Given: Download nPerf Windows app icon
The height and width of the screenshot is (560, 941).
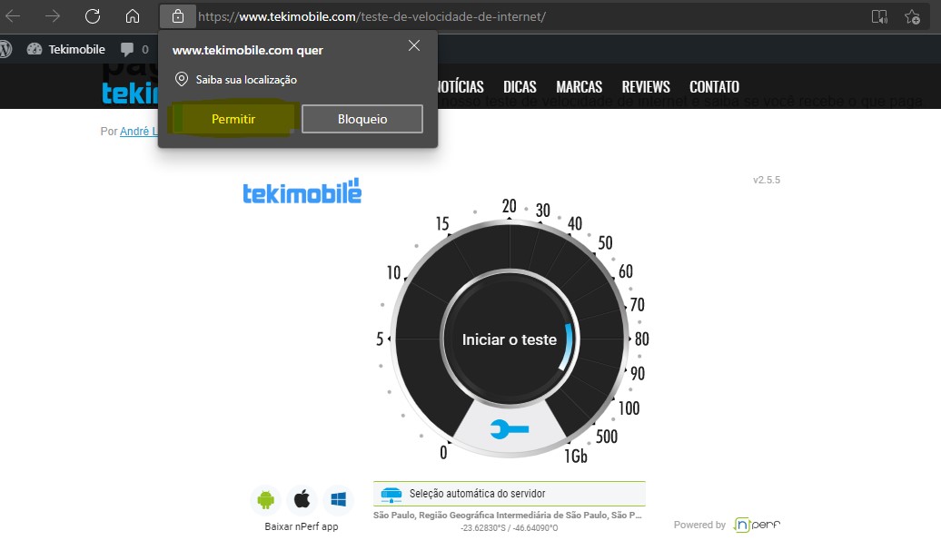Looking at the screenshot, I should pyautogui.click(x=339, y=499).
